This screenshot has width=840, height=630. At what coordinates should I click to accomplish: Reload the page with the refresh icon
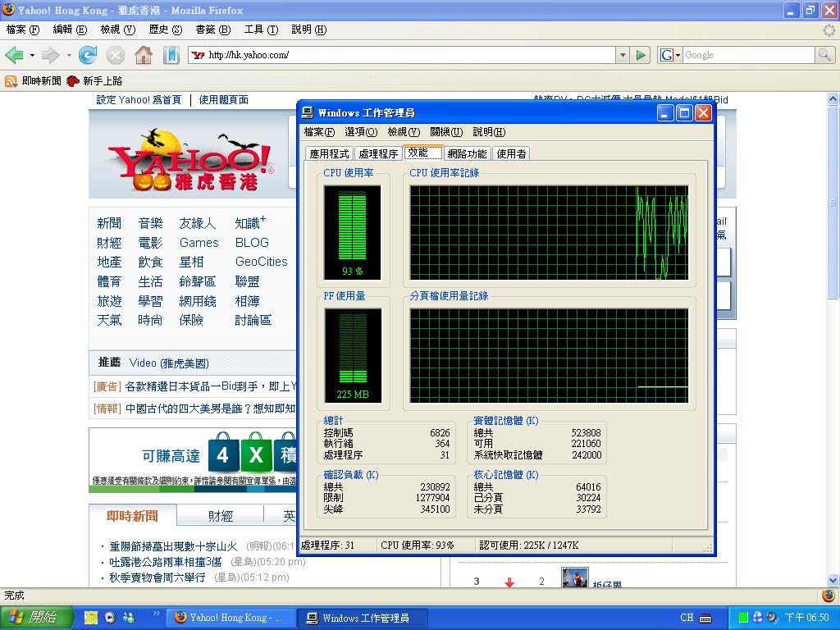(x=88, y=55)
